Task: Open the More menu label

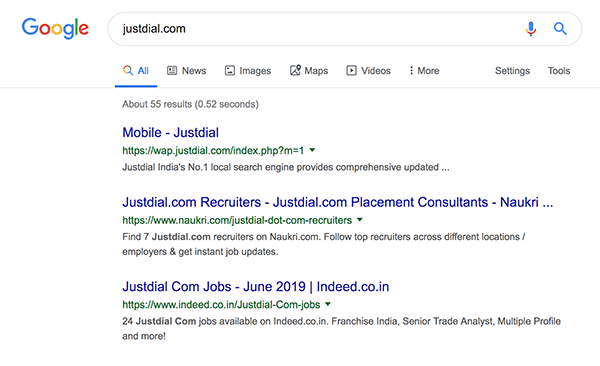Action: click(x=428, y=71)
